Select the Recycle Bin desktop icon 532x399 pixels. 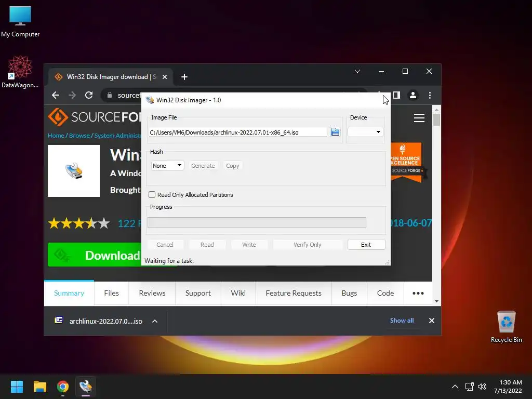(x=506, y=327)
